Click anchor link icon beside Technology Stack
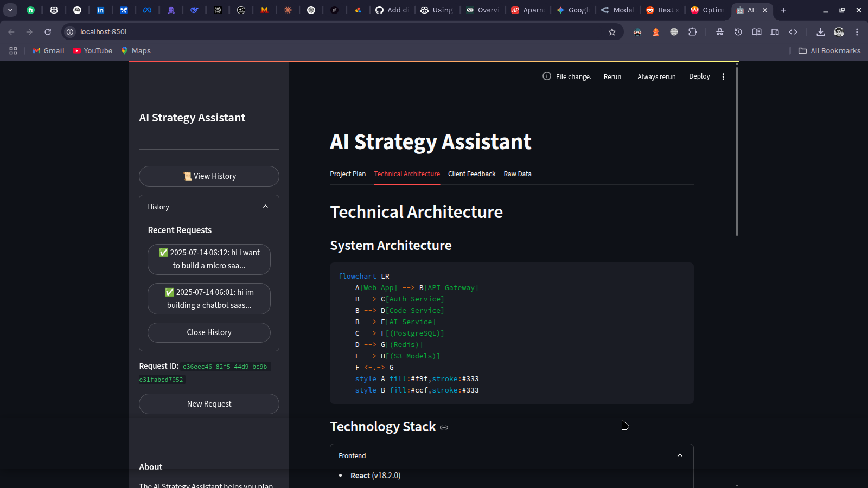868x488 pixels. [444, 427]
